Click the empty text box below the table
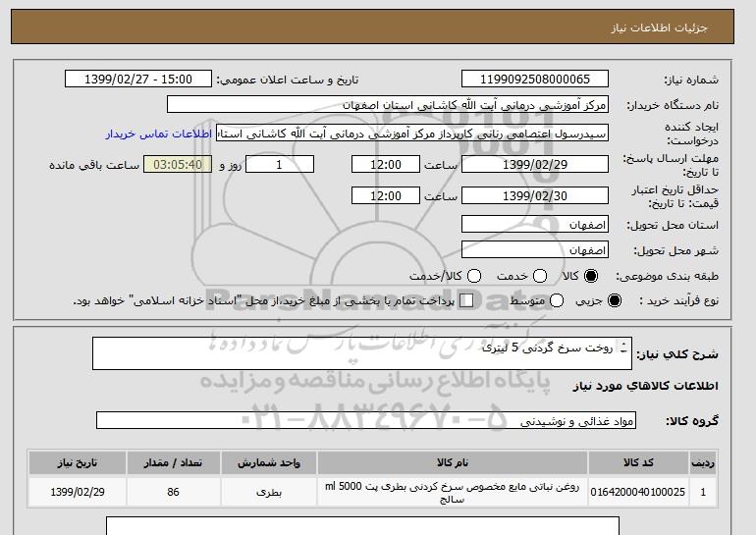 click(362, 526)
